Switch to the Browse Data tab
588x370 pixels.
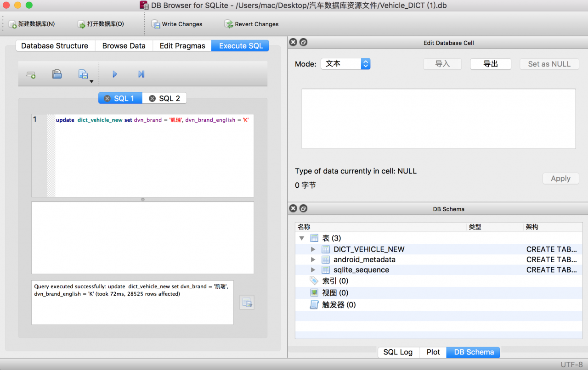click(x=124, y=45)
